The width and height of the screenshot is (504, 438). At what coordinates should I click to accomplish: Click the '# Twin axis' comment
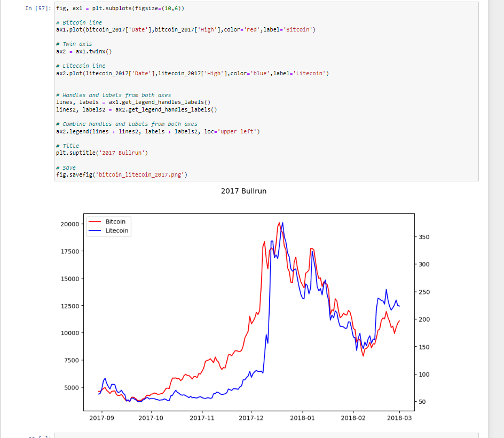(74, 44)
